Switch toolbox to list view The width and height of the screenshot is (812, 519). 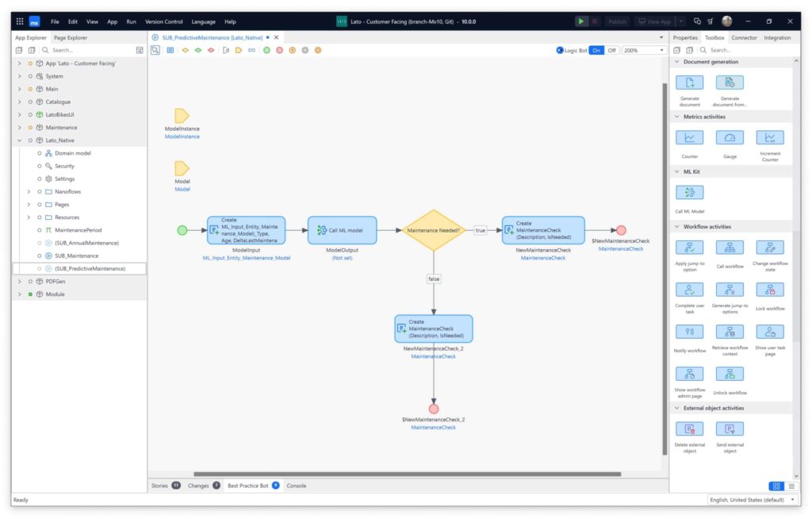[x=791, y=486]
